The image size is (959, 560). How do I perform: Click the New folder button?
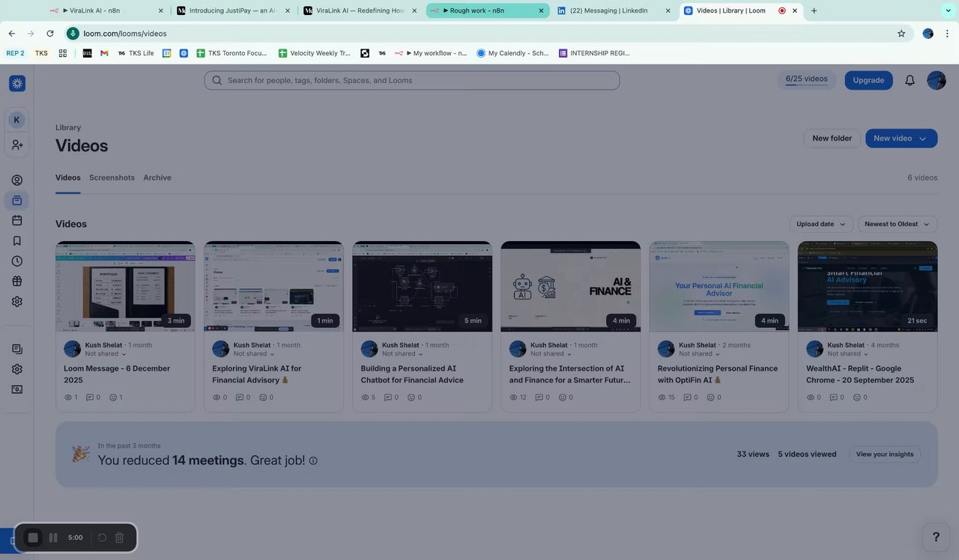click(x=832, y=139)
